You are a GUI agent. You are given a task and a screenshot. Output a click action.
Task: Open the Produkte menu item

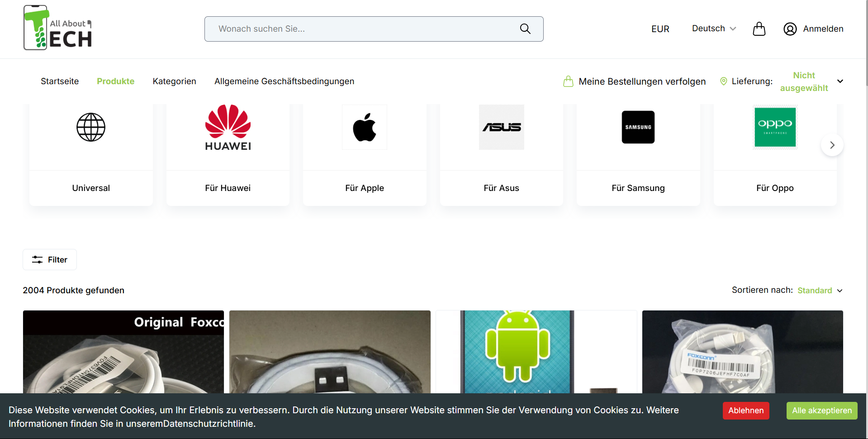click(116, 81)
